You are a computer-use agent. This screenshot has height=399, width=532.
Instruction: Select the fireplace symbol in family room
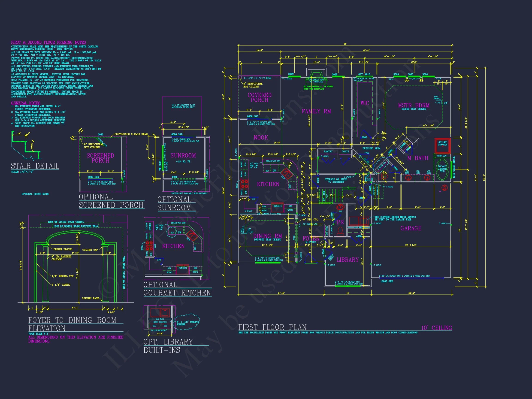click(316, 74)
